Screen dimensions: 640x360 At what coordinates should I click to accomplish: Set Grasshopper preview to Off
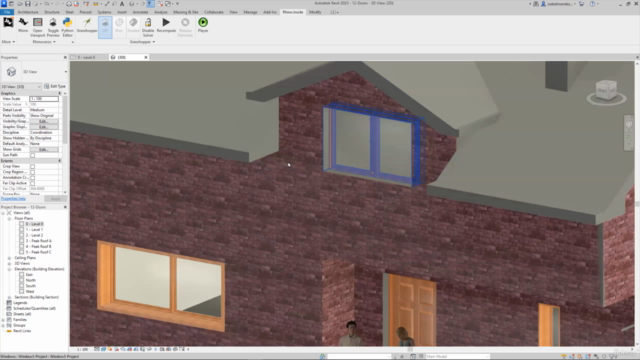pyautogui.click(x=105, y=27)
